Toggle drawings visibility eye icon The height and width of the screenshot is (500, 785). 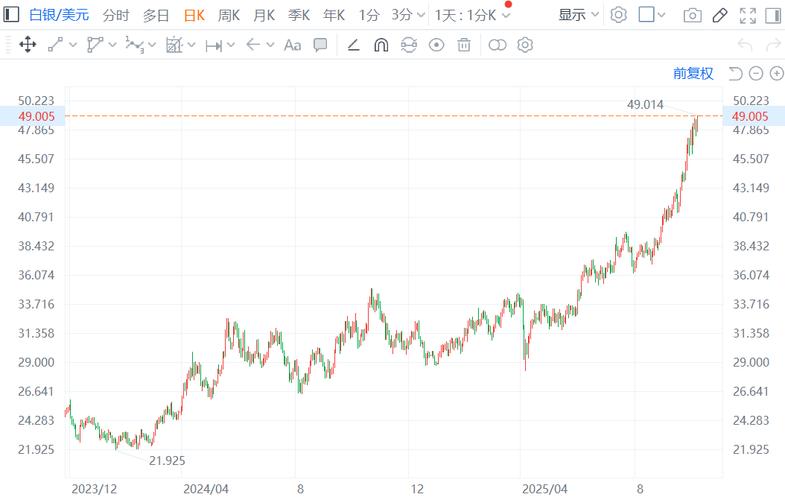436,45
